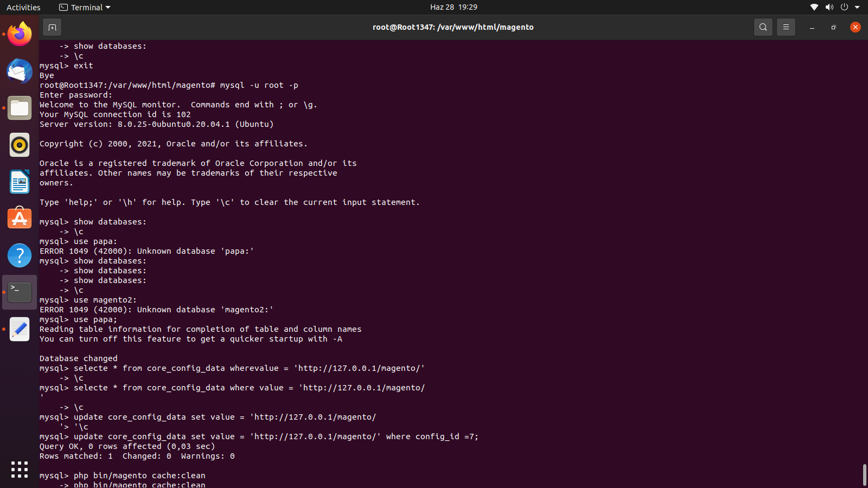Open the Files manager in dock

[20, 108]
